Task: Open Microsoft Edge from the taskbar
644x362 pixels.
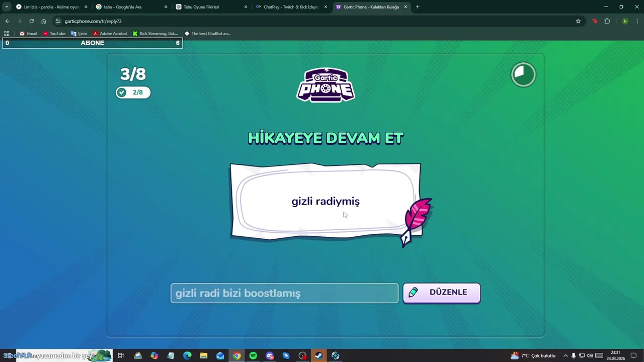Action: point(187,356)
